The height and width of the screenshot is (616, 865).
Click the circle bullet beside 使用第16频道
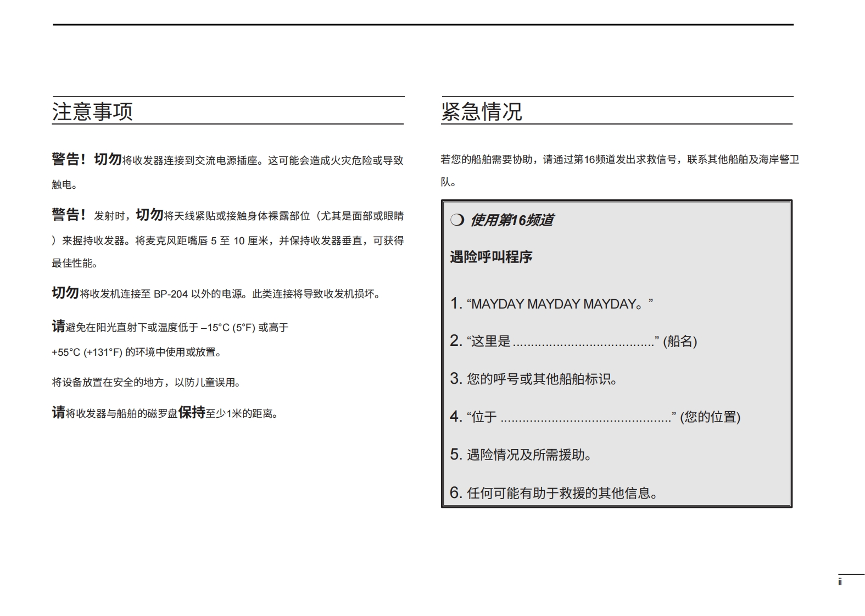pyautogui.click(x=457, y=220)
